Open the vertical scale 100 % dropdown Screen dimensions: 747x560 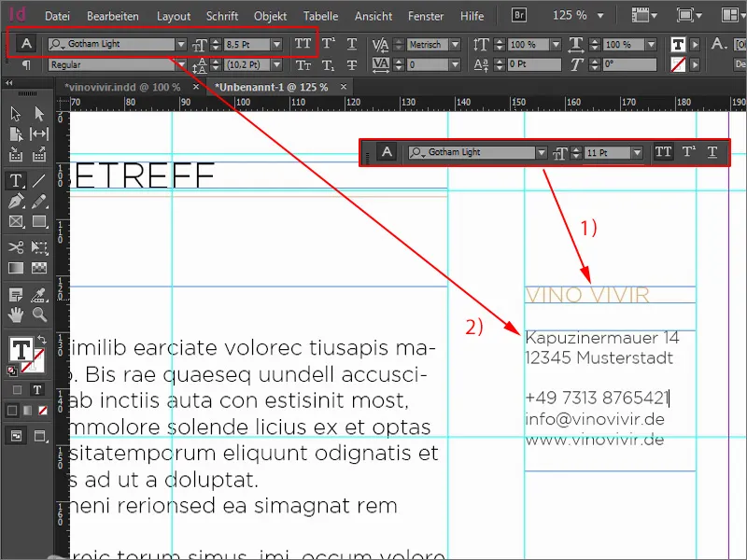556,44
